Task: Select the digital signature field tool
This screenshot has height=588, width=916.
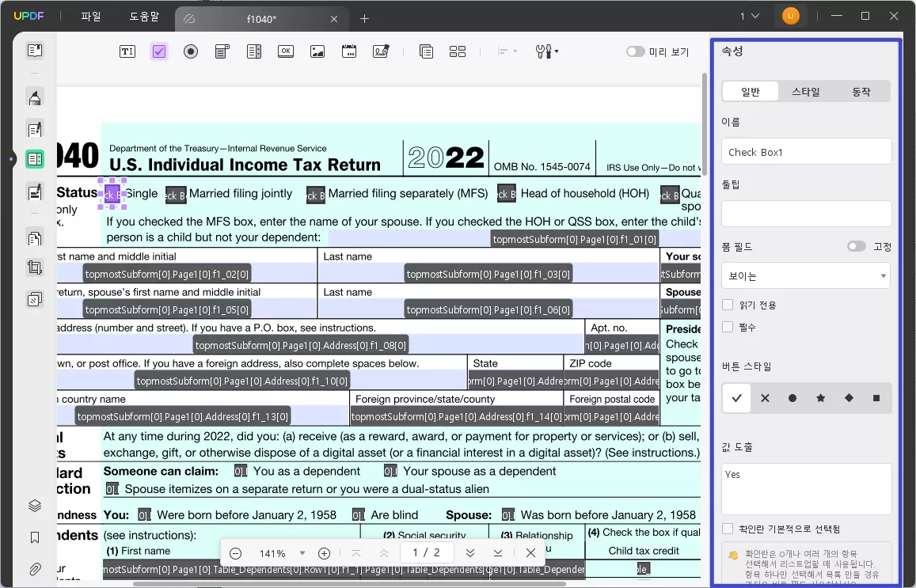Action: [x=381, y=51]
